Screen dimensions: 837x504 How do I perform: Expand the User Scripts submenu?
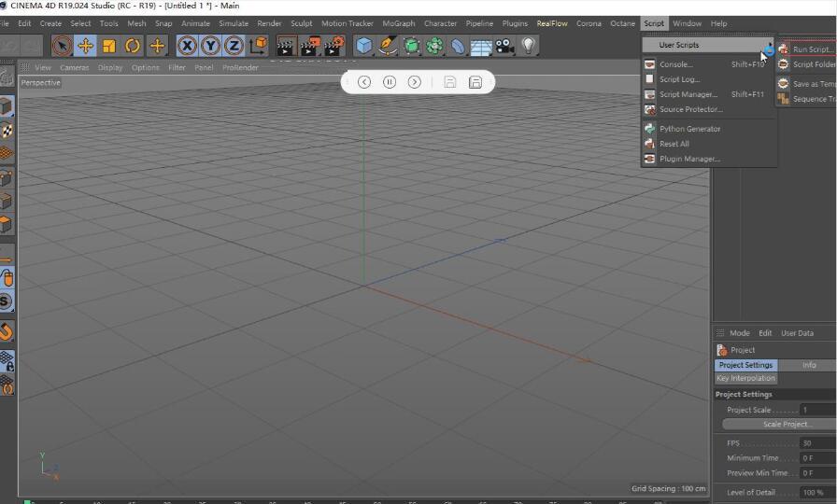pos(708,45)
